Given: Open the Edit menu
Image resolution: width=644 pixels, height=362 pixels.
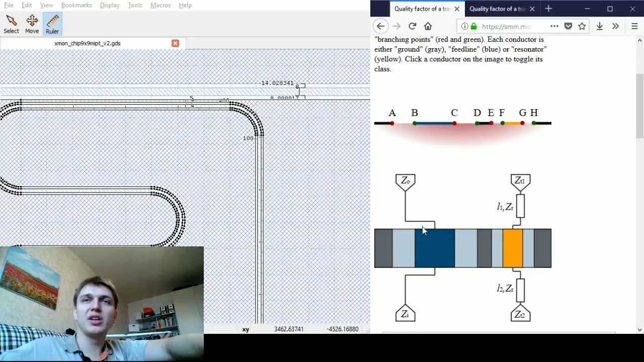Looking at the screenshot, I should (27, 5).
